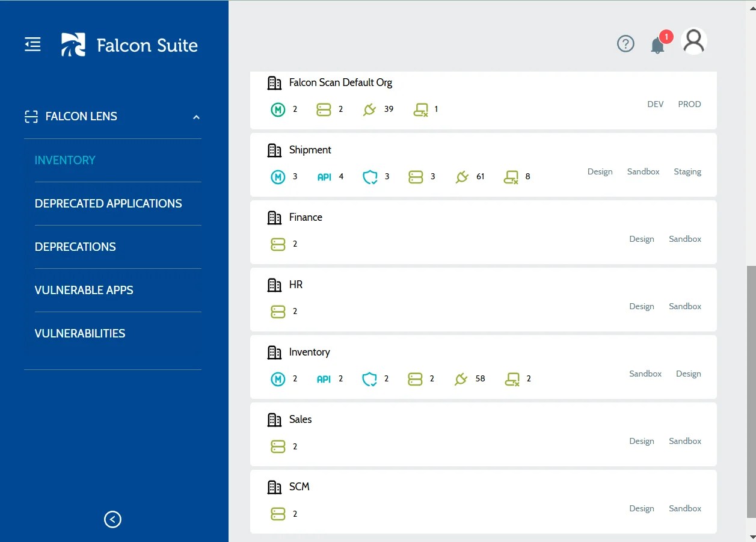Click the building icon next to HR
This screenshot has width=756, height=542.
pyautogui.click(x=274, y=285)
